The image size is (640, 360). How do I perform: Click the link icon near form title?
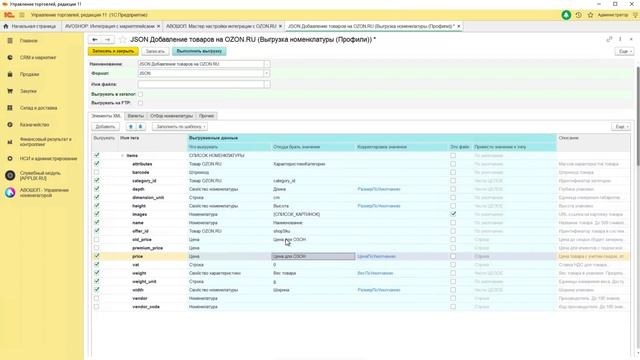tap(609, 39)
